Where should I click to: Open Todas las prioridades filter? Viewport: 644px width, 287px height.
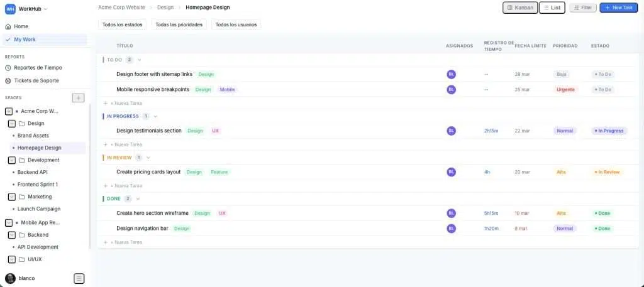(179, 24)
